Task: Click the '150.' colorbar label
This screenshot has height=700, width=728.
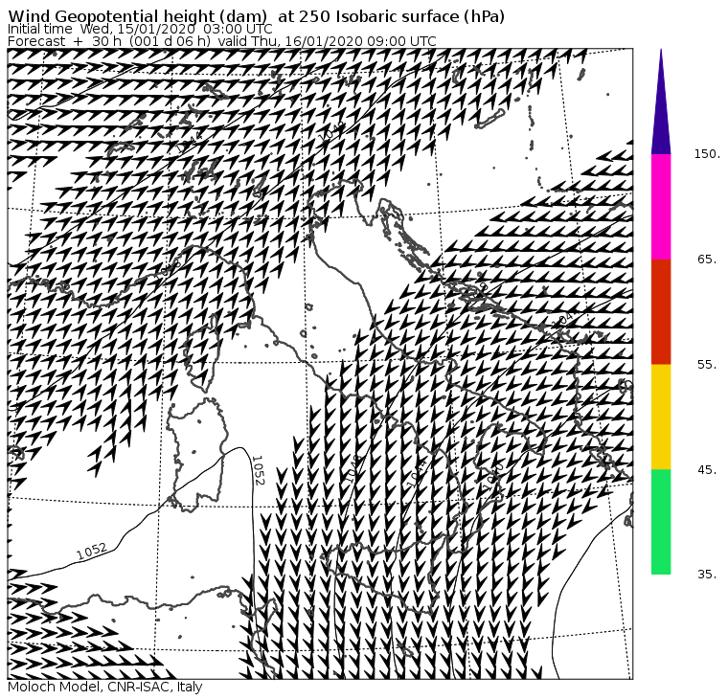Action: 707,154
